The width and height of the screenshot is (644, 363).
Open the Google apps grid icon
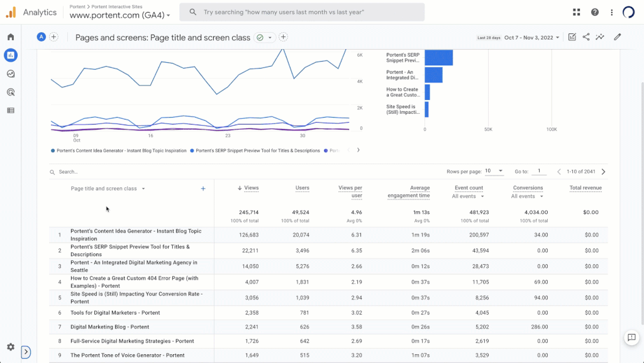[x=577, y=13]
